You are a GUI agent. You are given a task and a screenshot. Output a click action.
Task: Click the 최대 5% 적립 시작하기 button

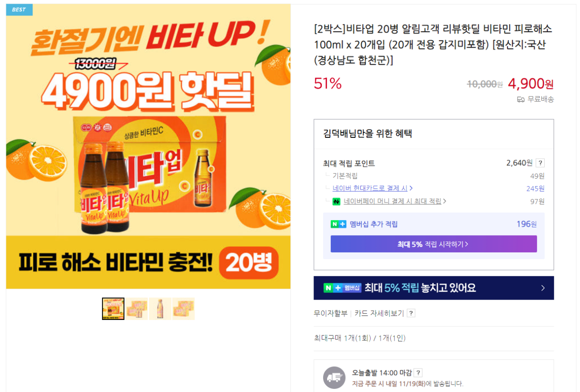433,244
